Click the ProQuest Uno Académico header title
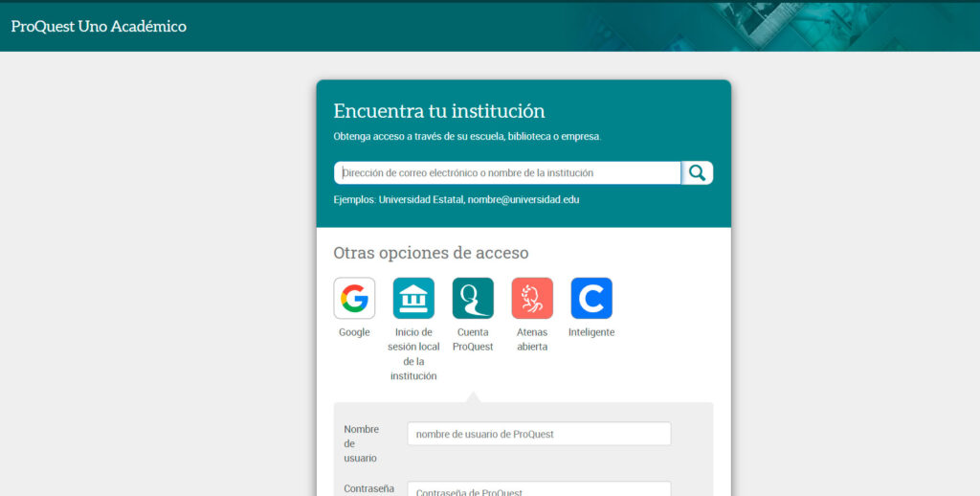This screenshot has height=496, width=980. (99, 26)
